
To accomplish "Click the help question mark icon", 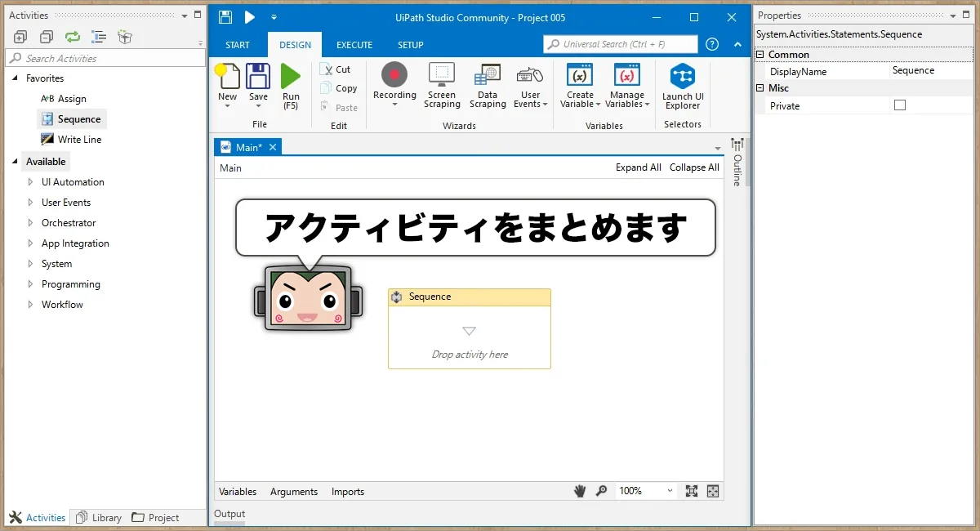I will (x=712, y=44).
